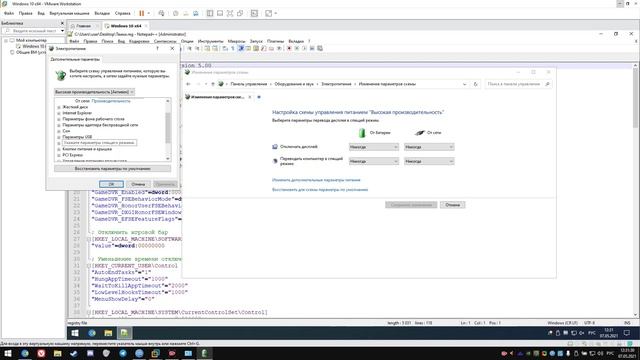
Task: Click Восстановить параметры по умолчанию button
Action: point(113,169)
